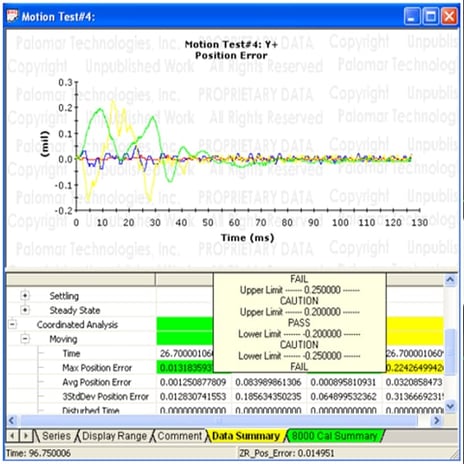This screenshot has height=464, width=464.
Task: Click the green 0.013183593 Max Position Error cell
Action: [x=185, y=368]
